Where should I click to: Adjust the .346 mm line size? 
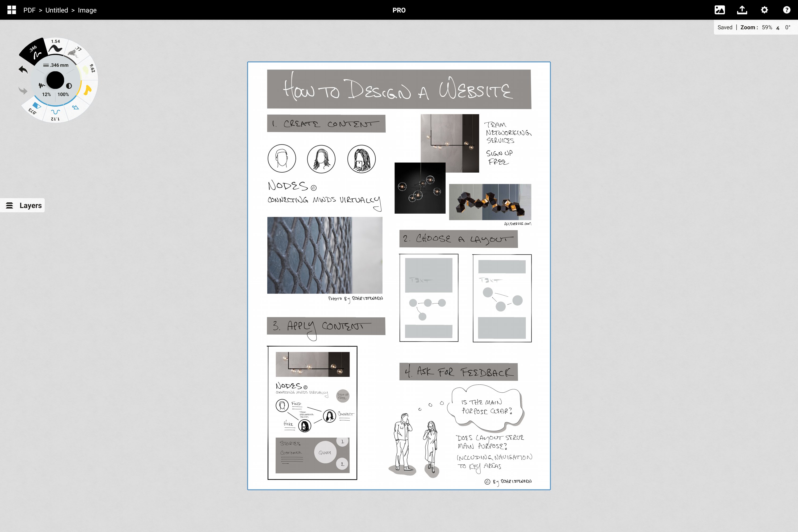56,65
